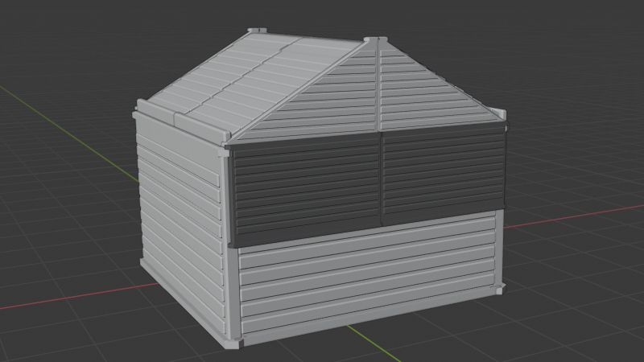This screenshot has height=362, width=644.
Task: Select the right dark louvered wall panel
Action: pos(444,172)
